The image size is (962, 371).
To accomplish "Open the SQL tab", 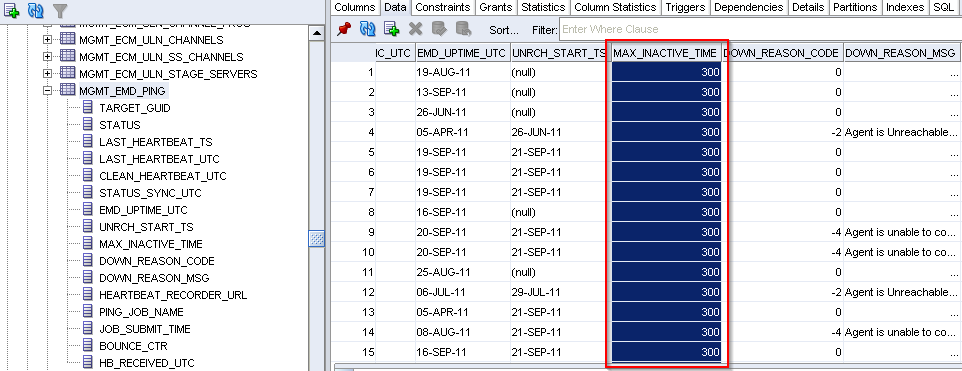I will [943, 7].
